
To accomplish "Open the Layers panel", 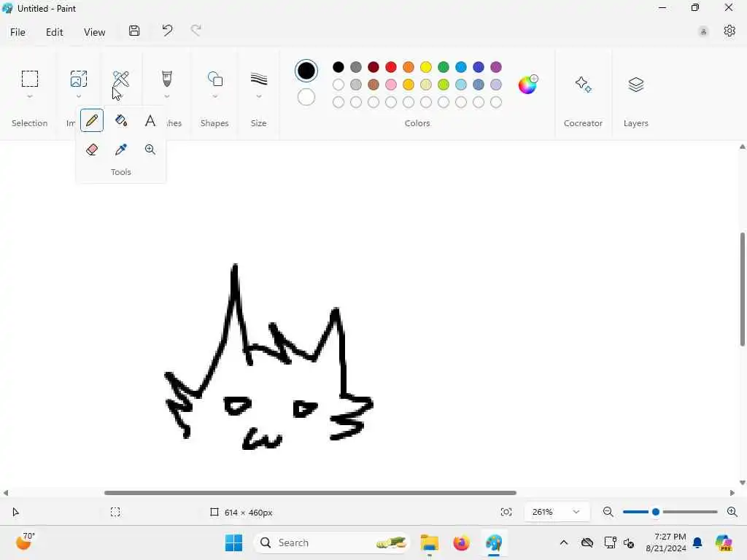I will point(636,85).
